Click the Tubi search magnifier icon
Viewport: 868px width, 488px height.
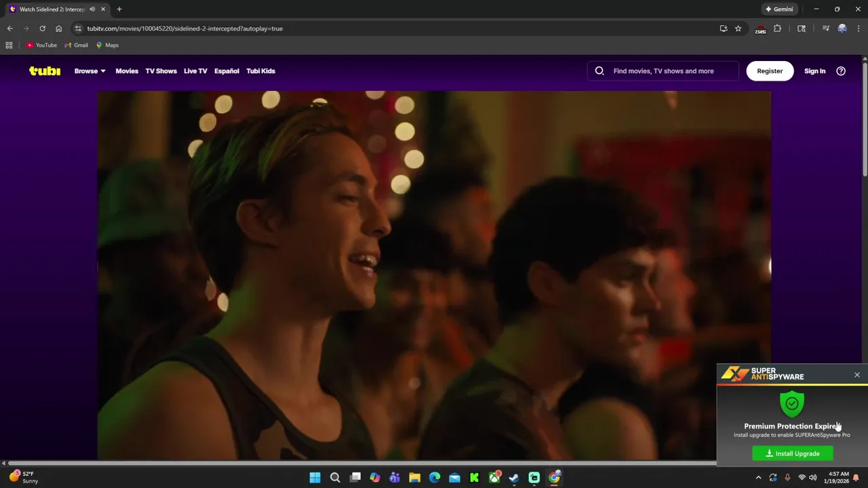click(599, 70)
